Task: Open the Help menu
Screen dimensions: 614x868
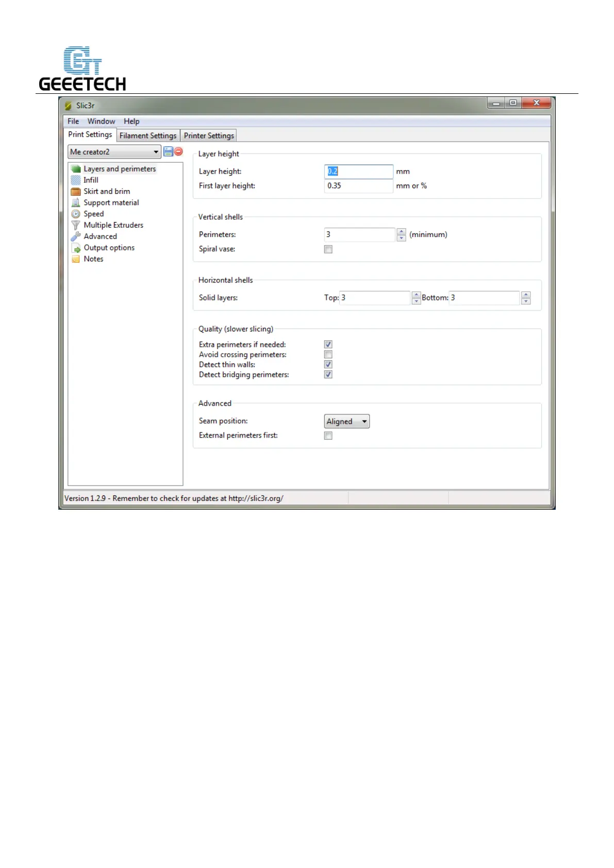Action: [131, 122]
